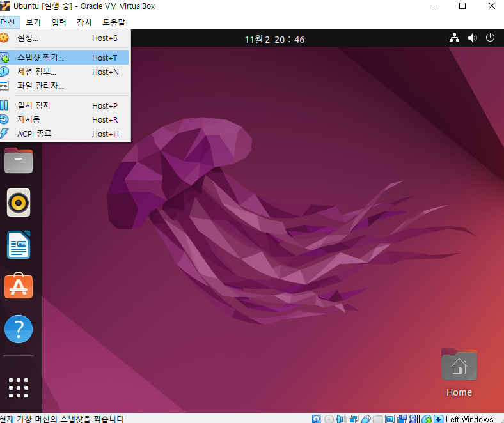Click the audio status icon in status bar
The image size is (504, 423).
click(341, 419)
